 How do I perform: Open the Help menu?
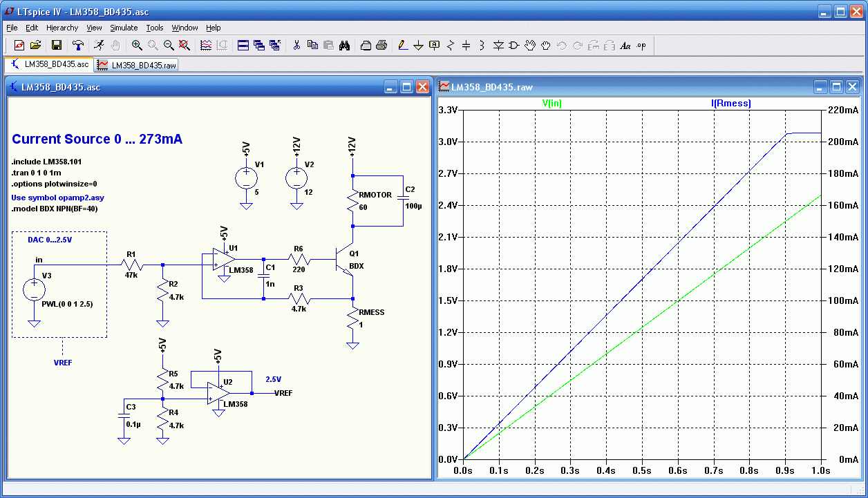(214, 28)
